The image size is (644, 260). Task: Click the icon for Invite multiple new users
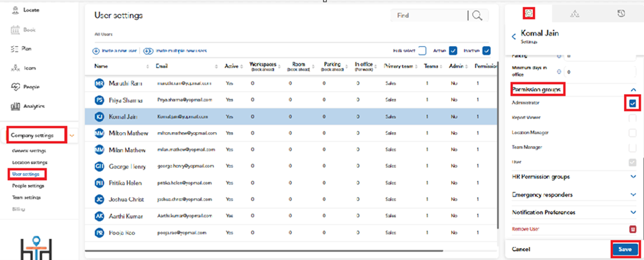[x=148, y=51]
